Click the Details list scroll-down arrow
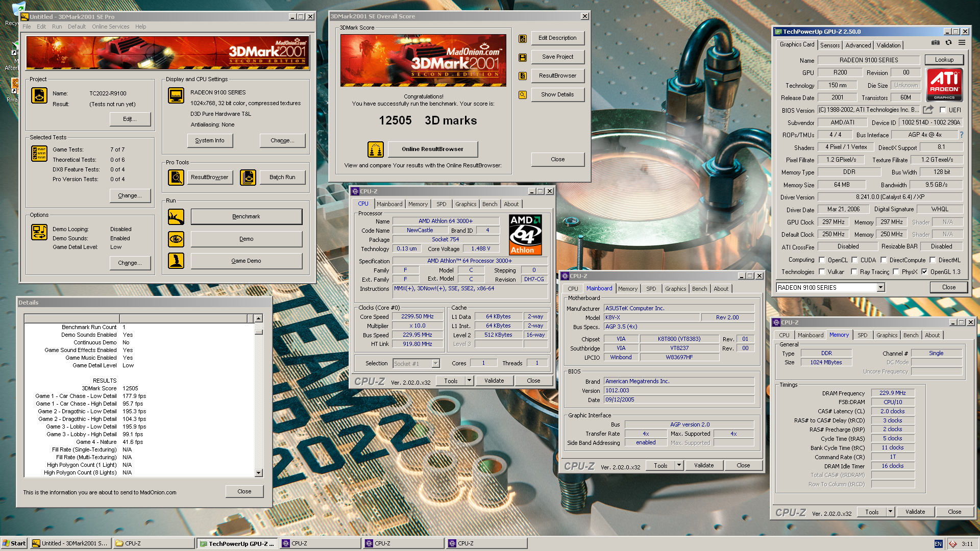980x551 pixels. point(259,473)
